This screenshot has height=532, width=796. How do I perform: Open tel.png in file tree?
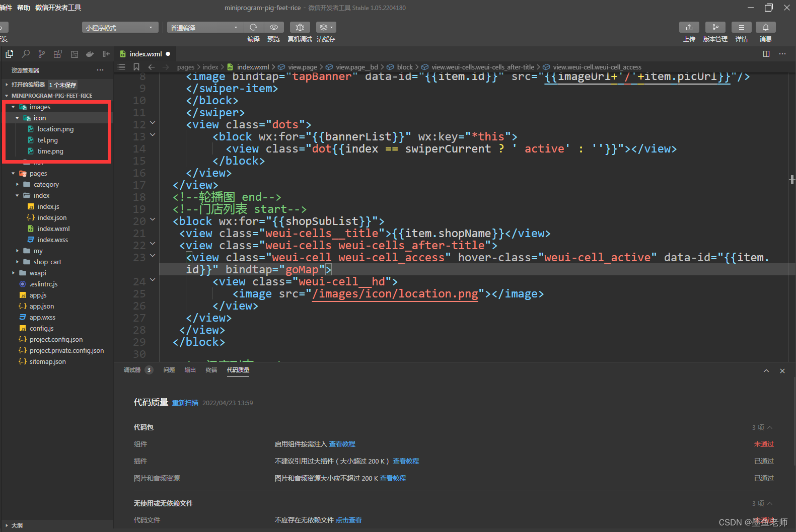tap(48, 140)
